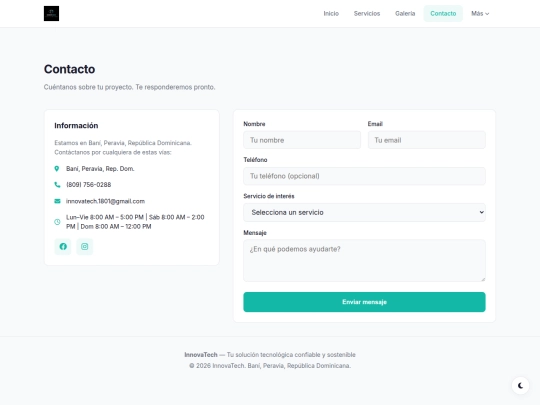Viewport: 540px width, 405px height.
Task: Focus the Tu nombre input field
Action: tap(302, 140)
